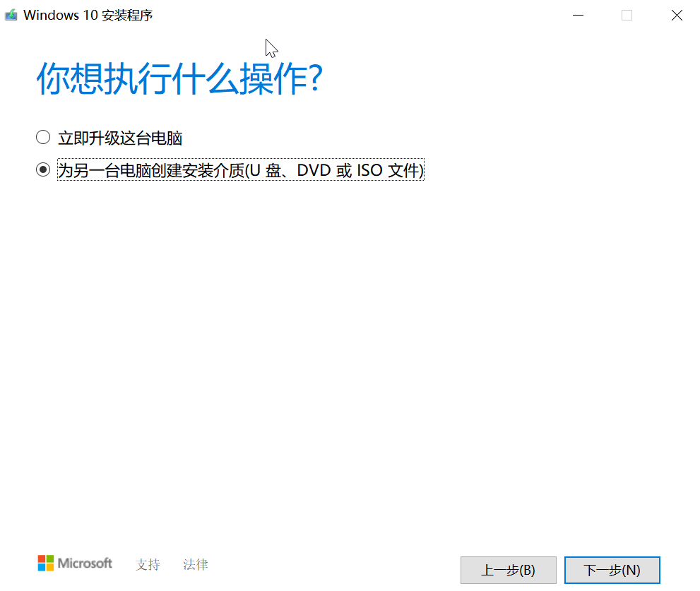Close the Windows 10 安装程序 window

pos(677,15)
